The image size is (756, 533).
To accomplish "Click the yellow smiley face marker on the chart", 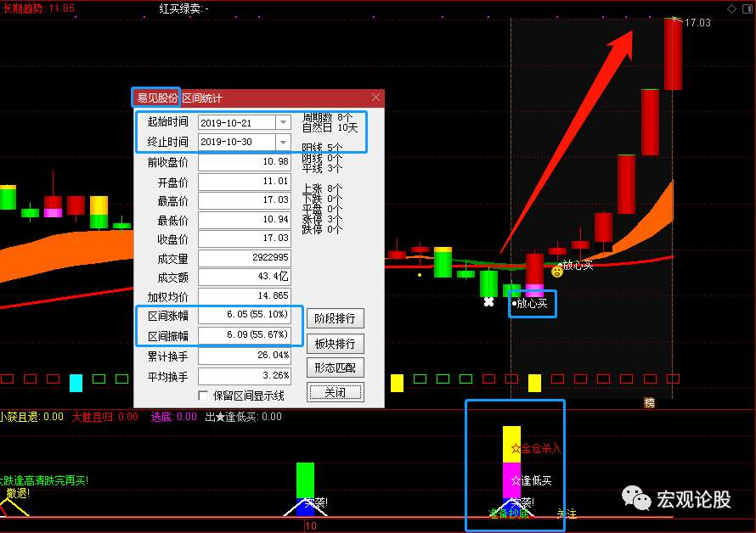I will pos(557,272).
